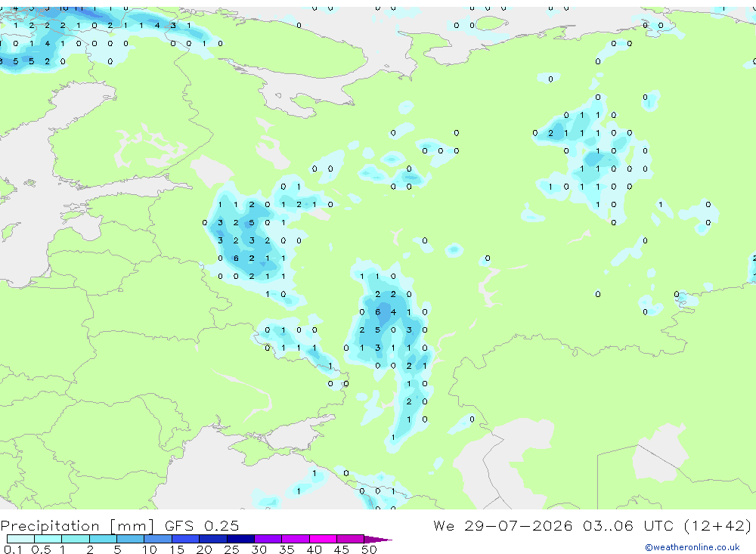
Task: Click the "Precipitation [mm]" title text
Action: pos(77,526)
